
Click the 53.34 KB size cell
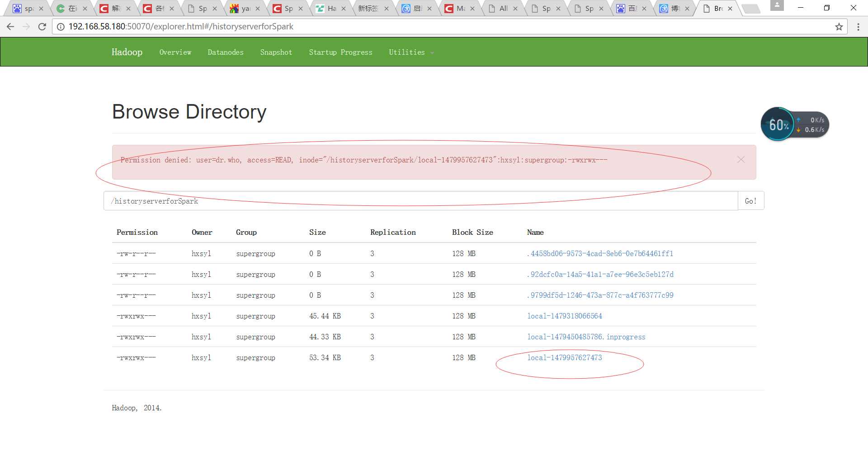(325, 357)
